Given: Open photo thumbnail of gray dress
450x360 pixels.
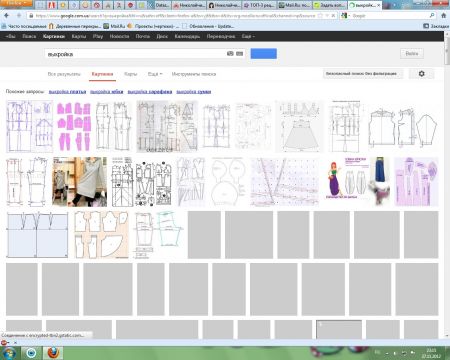Looking at the screenshot, I should 80,182.
